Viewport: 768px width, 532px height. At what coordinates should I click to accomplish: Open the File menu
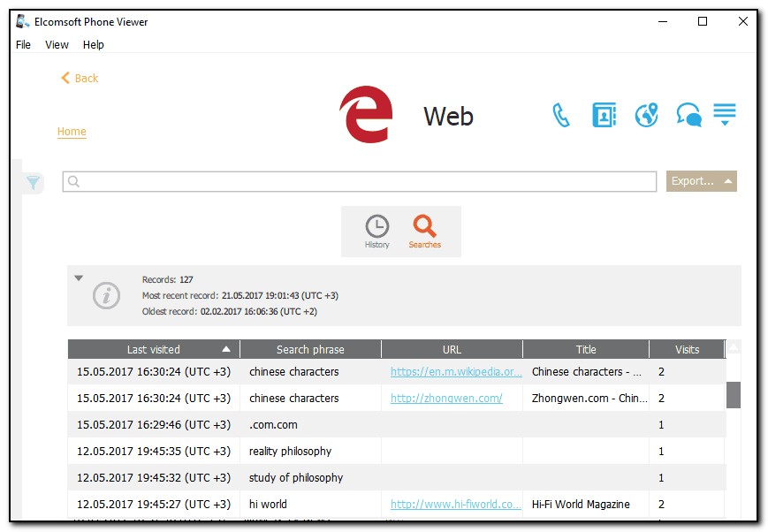[23, 45]
